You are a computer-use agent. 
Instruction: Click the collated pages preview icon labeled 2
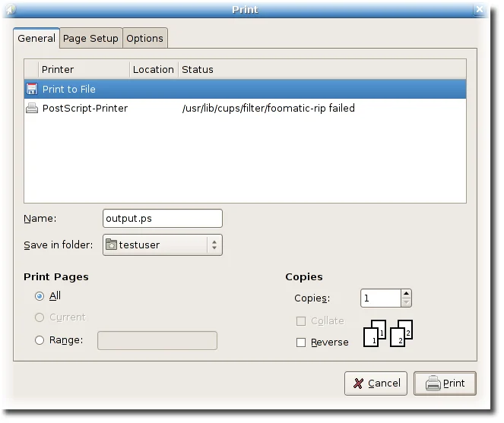(401, 333)
